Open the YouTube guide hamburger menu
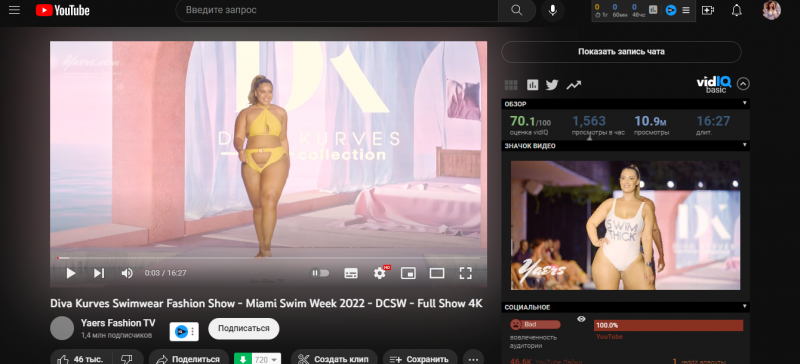 tap(14, 10)
